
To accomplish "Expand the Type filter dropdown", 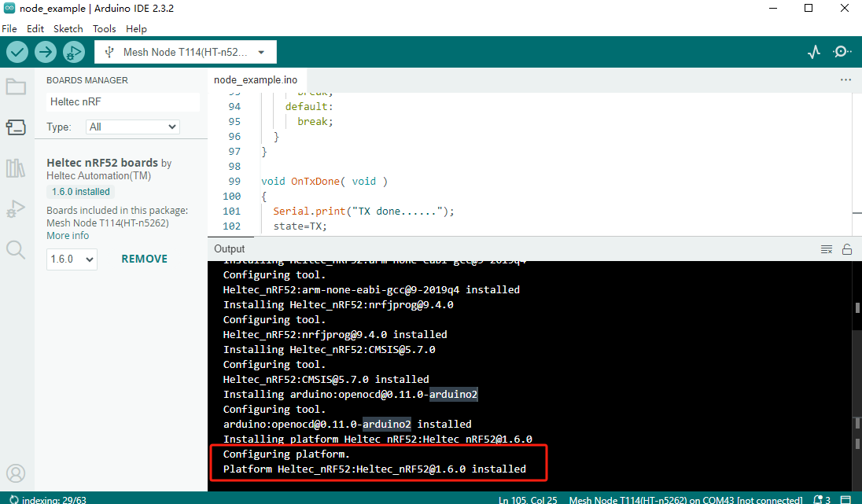I will coord(133,127).
